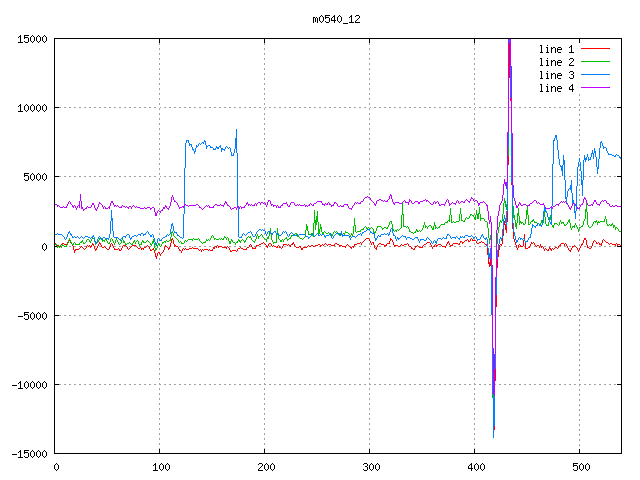This screenshot has width=640, height=480.
Task: Click the 400 x-axis tick label
Action: click(x=475, y=466)
